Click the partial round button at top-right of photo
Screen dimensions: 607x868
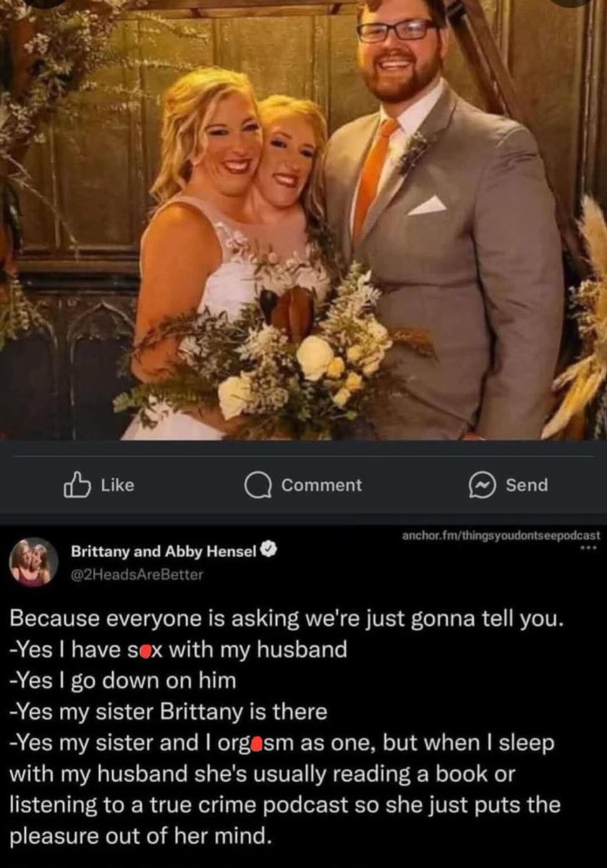(x=572, y=3)
